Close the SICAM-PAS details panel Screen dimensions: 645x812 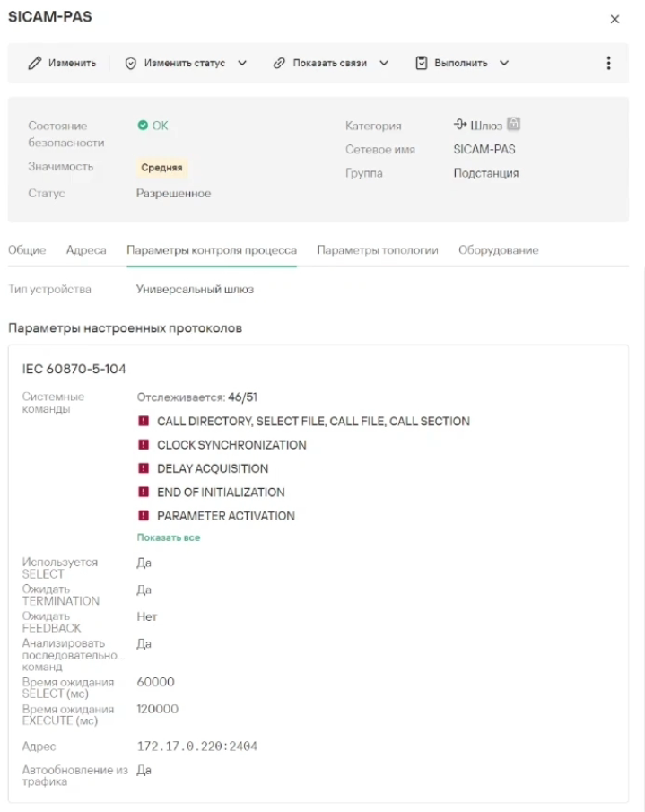coord(614,19)
